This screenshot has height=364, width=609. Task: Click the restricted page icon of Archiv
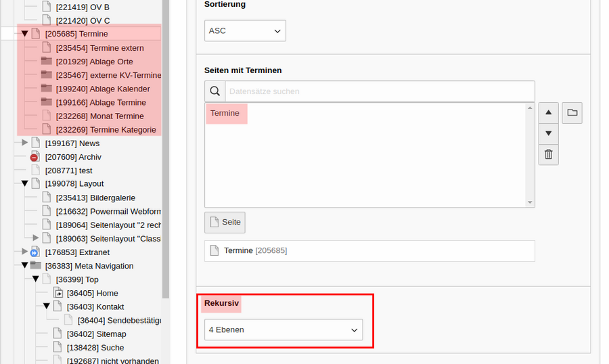(35, 156)
